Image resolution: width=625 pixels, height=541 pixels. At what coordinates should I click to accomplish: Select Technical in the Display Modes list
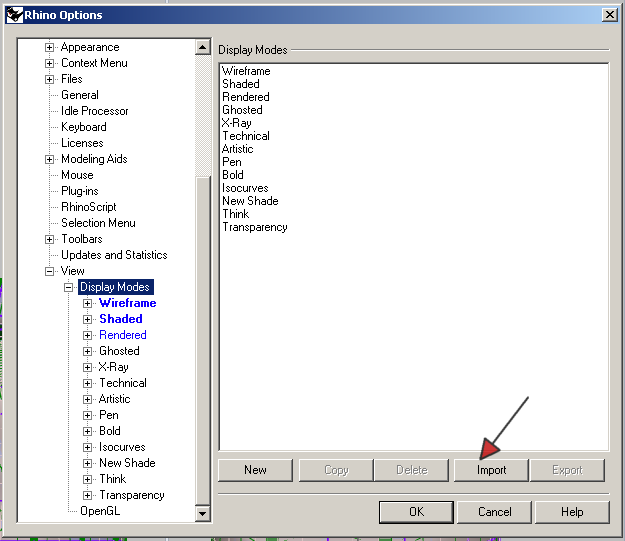pyautogui.click(x=246, y=136)
